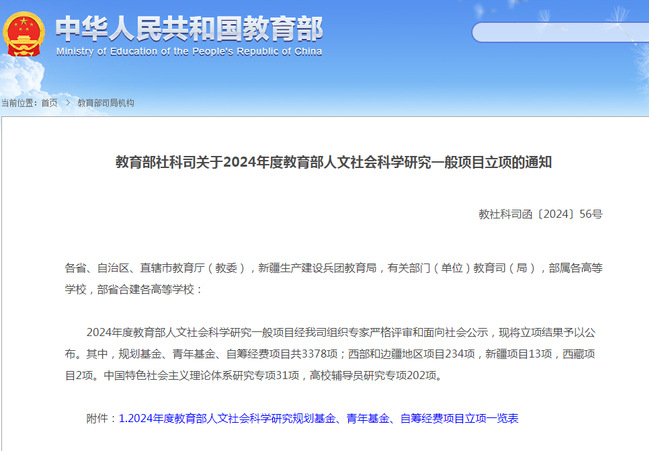The width and height of the screenshot is (649, 451).
Task: Click the 附件 label before the attachment
Action: [101, 418]
